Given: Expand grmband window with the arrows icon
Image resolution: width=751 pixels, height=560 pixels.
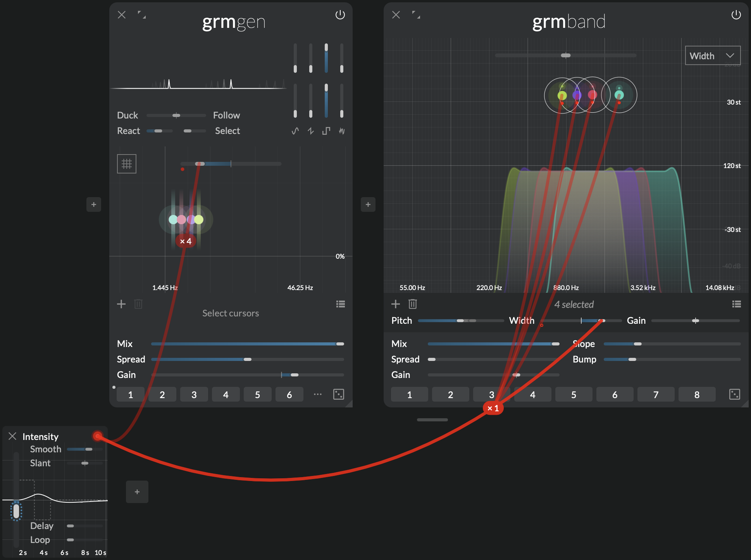Looking at the screenshot, I should (x=416, y=15).
